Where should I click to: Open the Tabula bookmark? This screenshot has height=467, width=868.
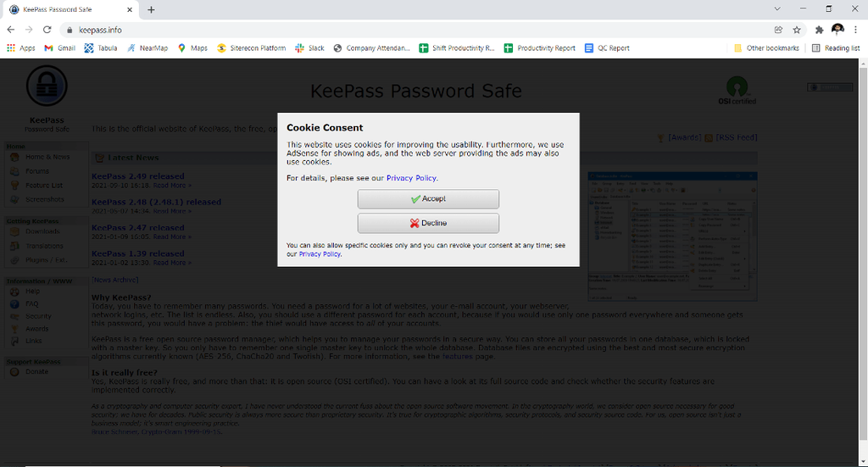coord(101,48)
